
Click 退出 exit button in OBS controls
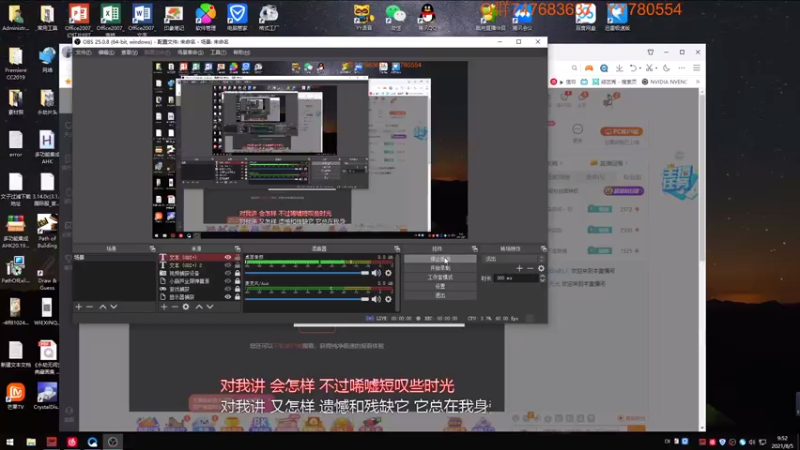point(440,295)
